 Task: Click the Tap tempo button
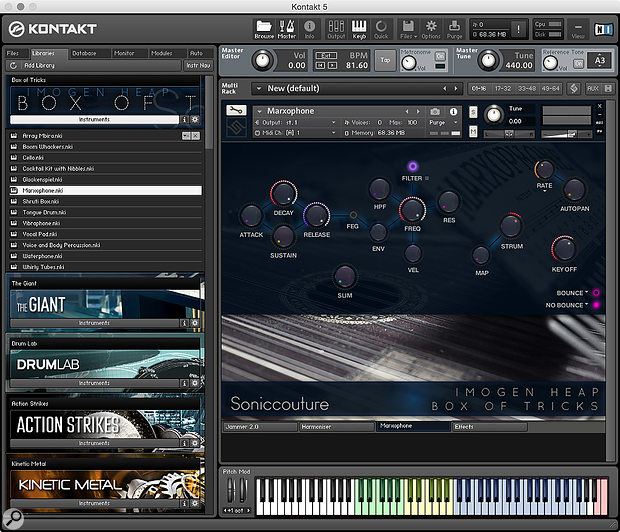pos(385,60)
